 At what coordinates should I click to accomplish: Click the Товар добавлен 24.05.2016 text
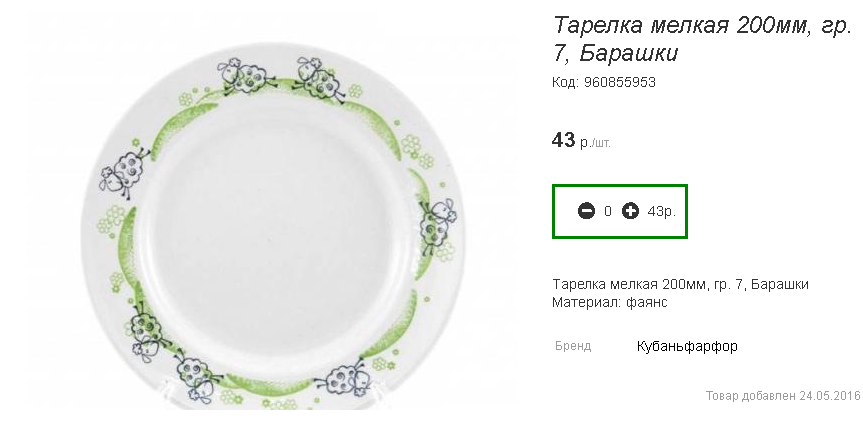tap(783, 396)
